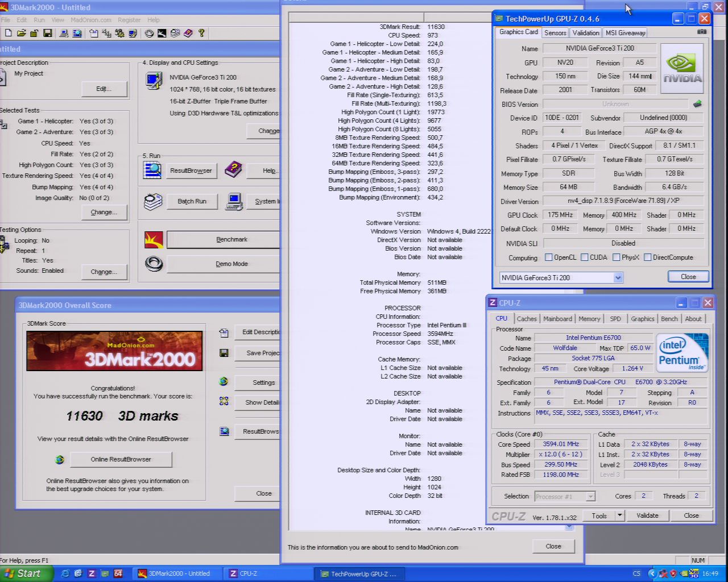Click the network icon in system tray
Viewport: 728px width, 582px height.
point(663,573)
